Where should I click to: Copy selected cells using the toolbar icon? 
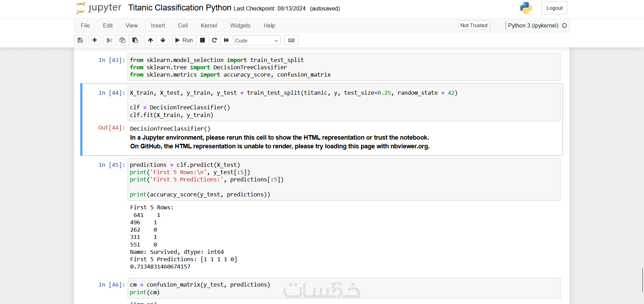pyautogui.click(x=122, y=40)
